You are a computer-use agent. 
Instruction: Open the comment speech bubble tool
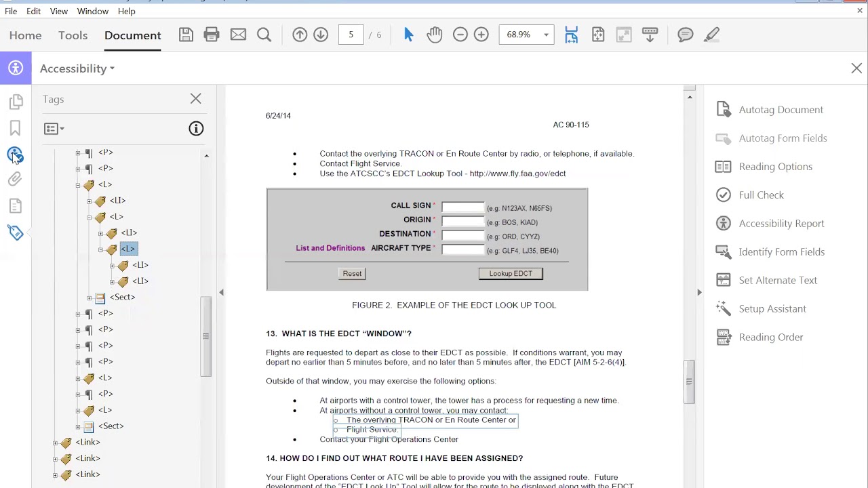[686, 35]
